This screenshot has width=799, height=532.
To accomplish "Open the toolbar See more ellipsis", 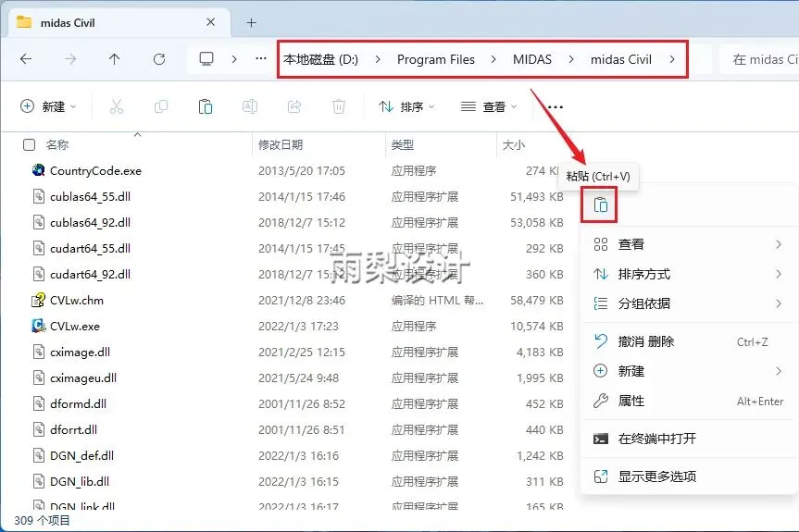I will (x=555, y=107).
